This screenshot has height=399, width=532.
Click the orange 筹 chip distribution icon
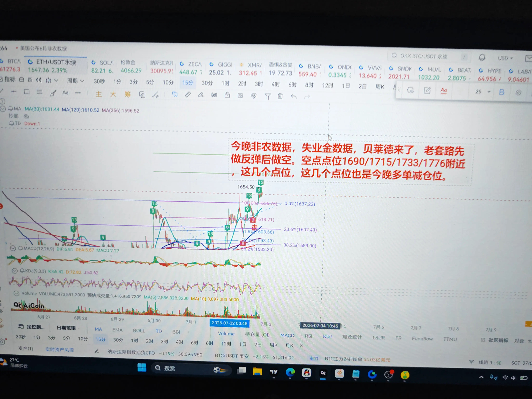[127, 94]
